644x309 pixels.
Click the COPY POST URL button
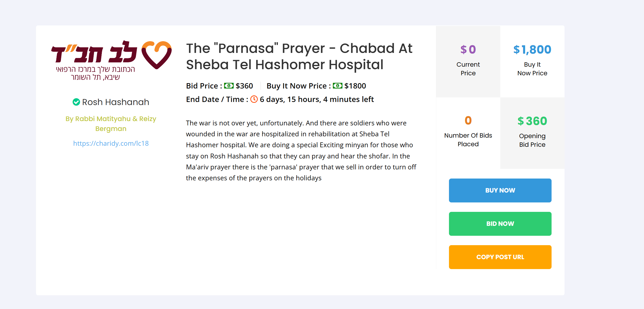[x=500, y=257]
